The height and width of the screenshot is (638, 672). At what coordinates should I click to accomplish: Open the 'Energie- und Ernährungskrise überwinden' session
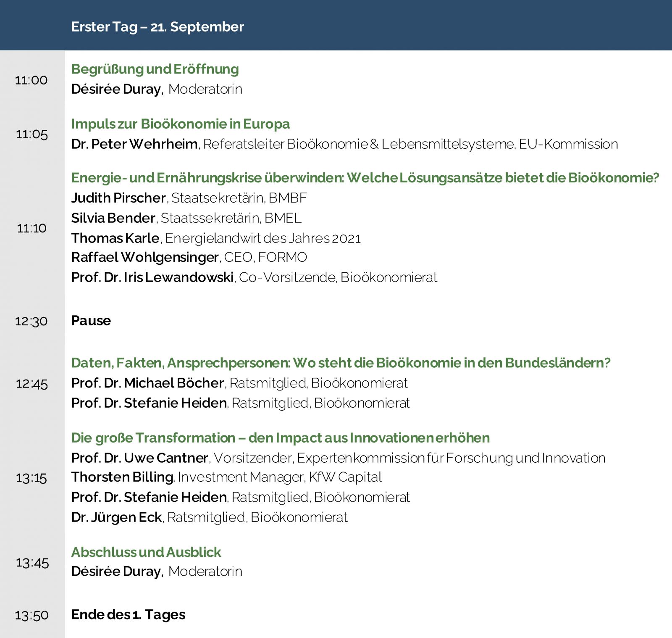tap(365, 178)
